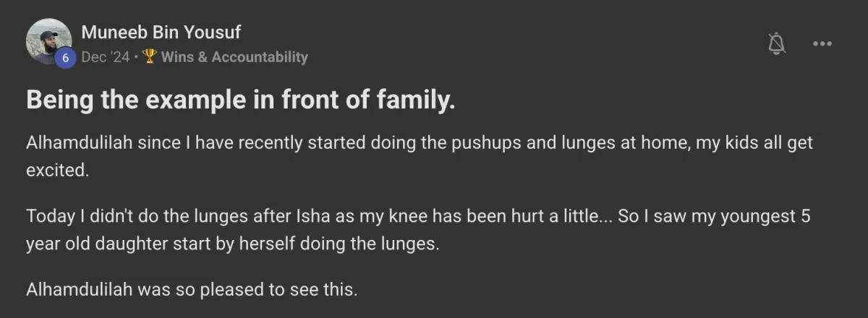Viewport: 868px width, 318px height.
Task: Click the word 'excited' in the post
Action: click(57, 172)
